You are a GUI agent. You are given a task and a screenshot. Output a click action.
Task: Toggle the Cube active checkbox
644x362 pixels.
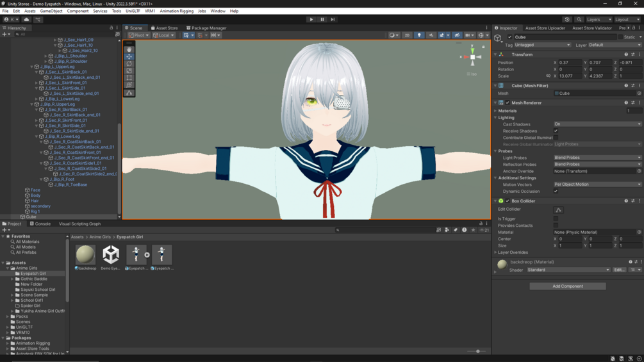click(510, 37)
